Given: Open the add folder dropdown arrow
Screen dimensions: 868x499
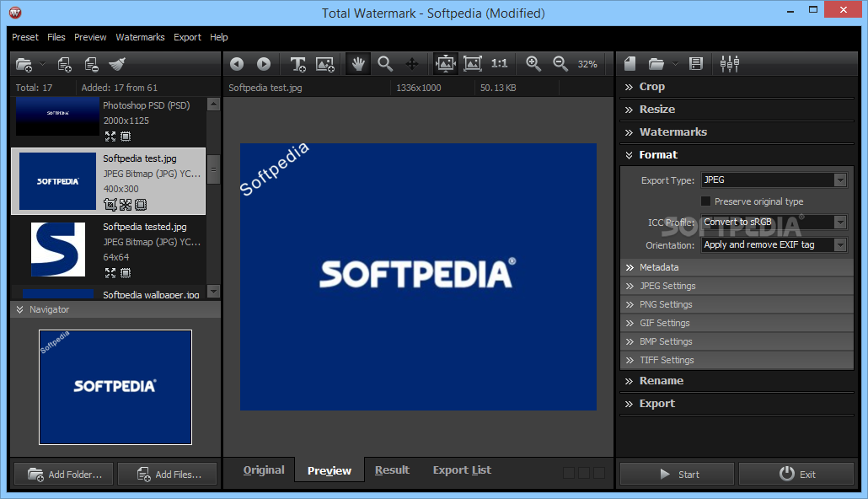Looking at the screenshot, I should click(x=43, y=64).
